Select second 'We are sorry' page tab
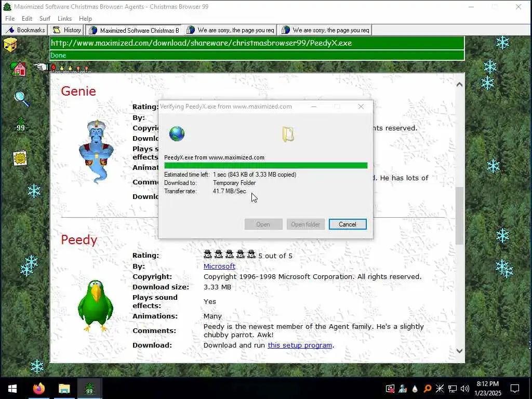This screenshot has height=399, width=532. (x=230, y=30)
